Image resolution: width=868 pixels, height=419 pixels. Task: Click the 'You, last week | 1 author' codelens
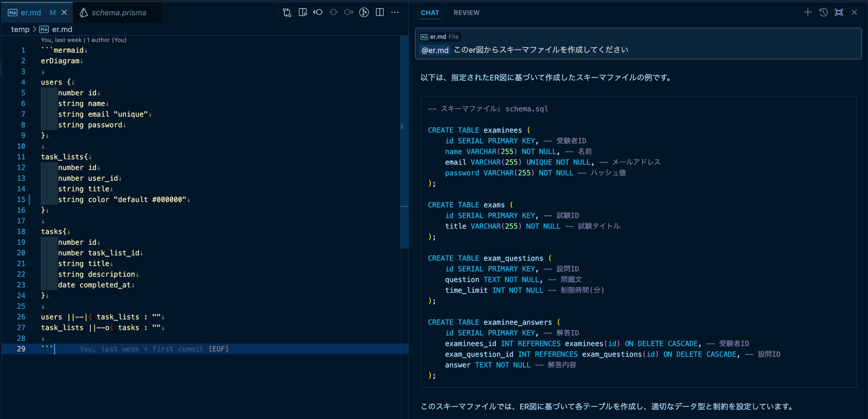point(84,40)
